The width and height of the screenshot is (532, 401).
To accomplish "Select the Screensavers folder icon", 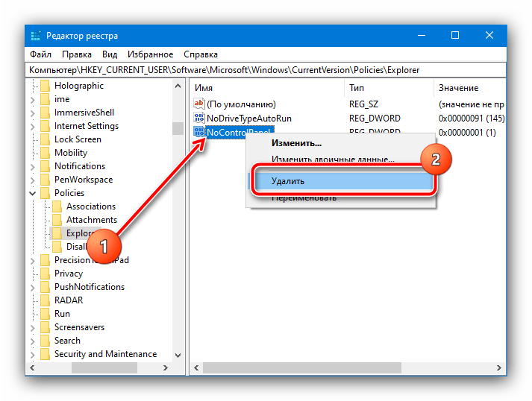I will 45,327.
